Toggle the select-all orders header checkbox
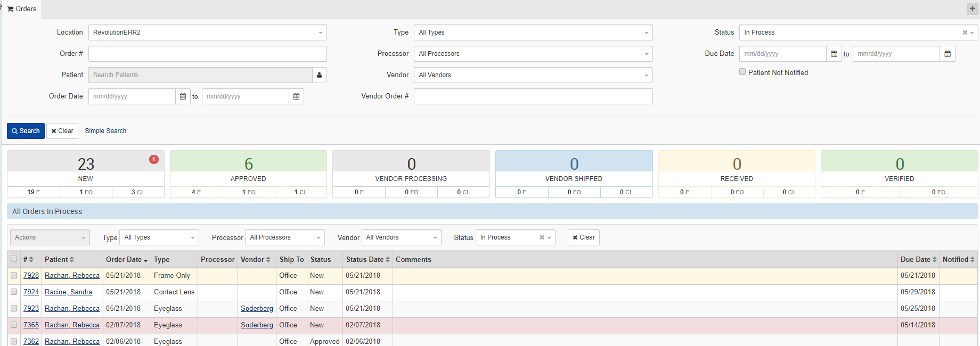This screenshot has height=346, width=980. pyautogui.click(x=14, y=259)
